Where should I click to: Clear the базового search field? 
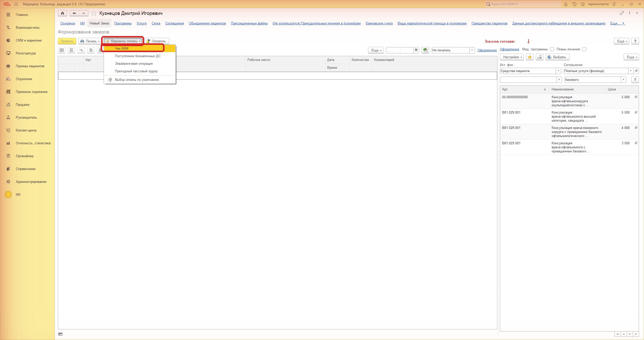coord(623,80)
